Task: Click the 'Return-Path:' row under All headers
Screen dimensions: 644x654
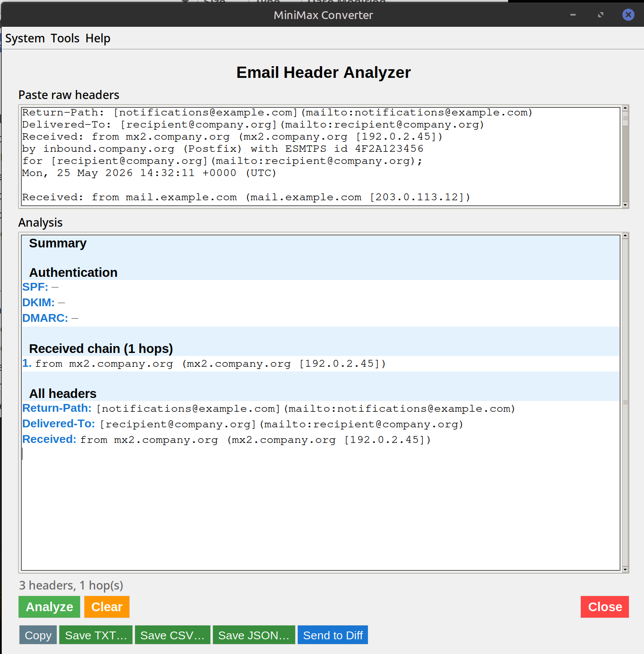Action: click(268, 408)
